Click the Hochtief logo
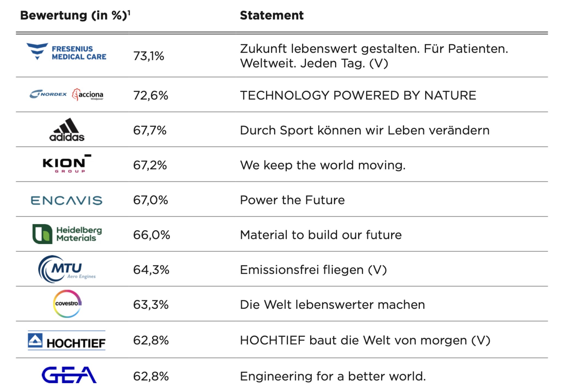This screenshot has height=392, width=561. tap(67, 340)
